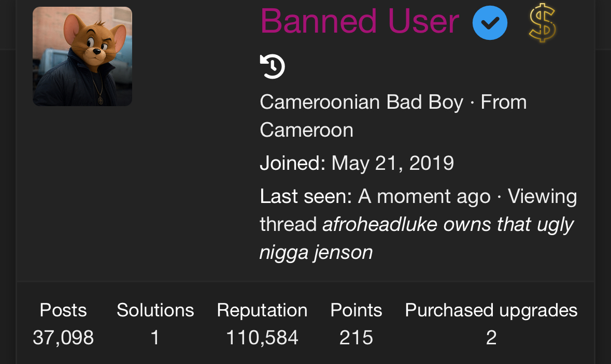Open the Cameroon location link
Image resolution: width=611 pixels, height=364 pixels.
306,130
